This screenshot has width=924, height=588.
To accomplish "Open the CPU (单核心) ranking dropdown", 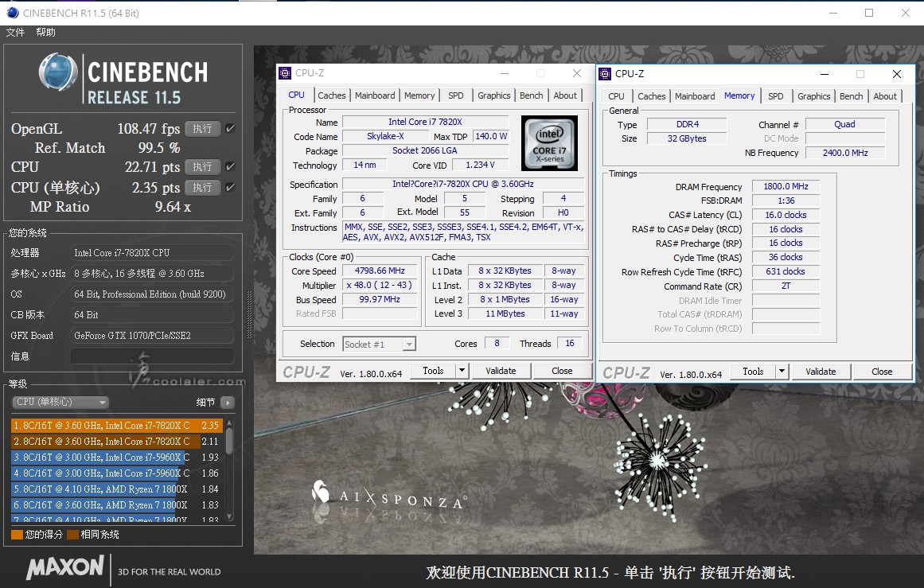I will pos(60,403).
